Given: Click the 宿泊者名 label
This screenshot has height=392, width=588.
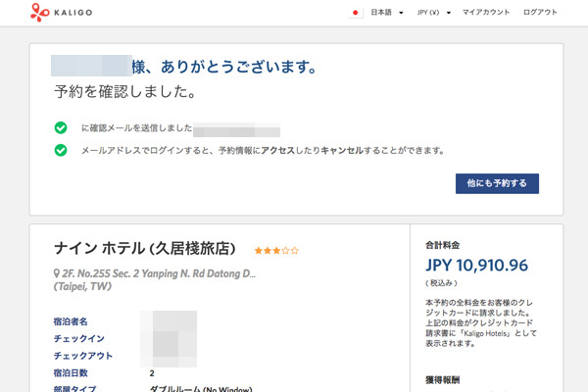Looking at the screenshot, I should coord(71,321).
